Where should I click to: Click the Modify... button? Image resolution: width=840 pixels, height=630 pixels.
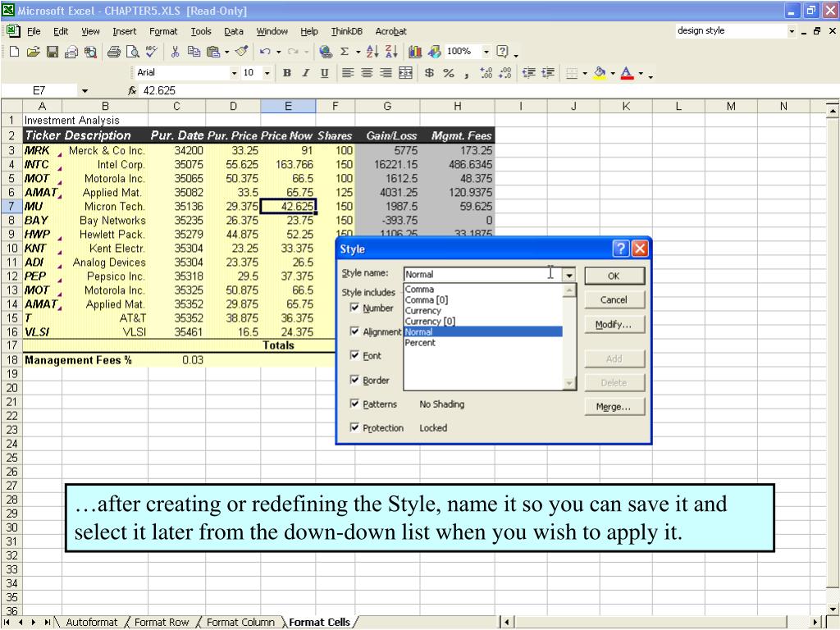click(614, 325)
